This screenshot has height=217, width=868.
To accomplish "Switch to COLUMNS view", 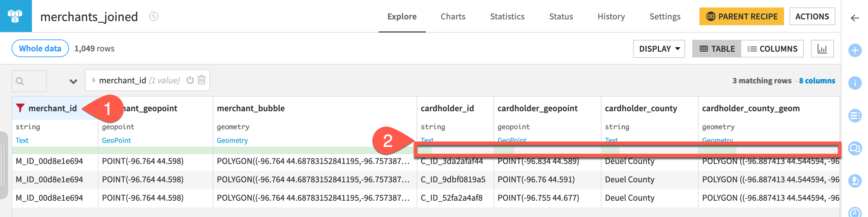I will [x=772, y=49].
